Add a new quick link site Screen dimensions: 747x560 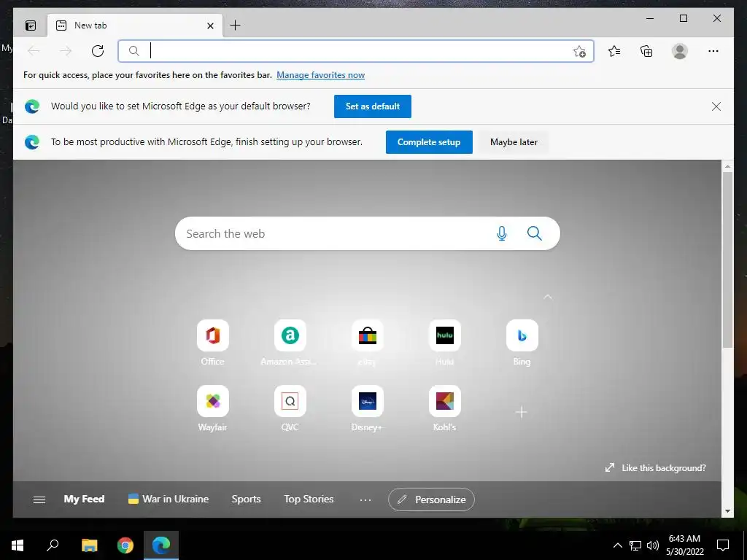tap(521, 412)
